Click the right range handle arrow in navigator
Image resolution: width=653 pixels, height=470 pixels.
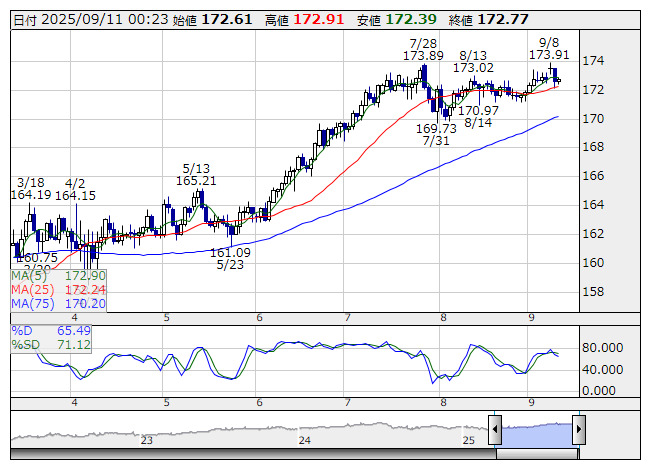click(x=579, y=430)
